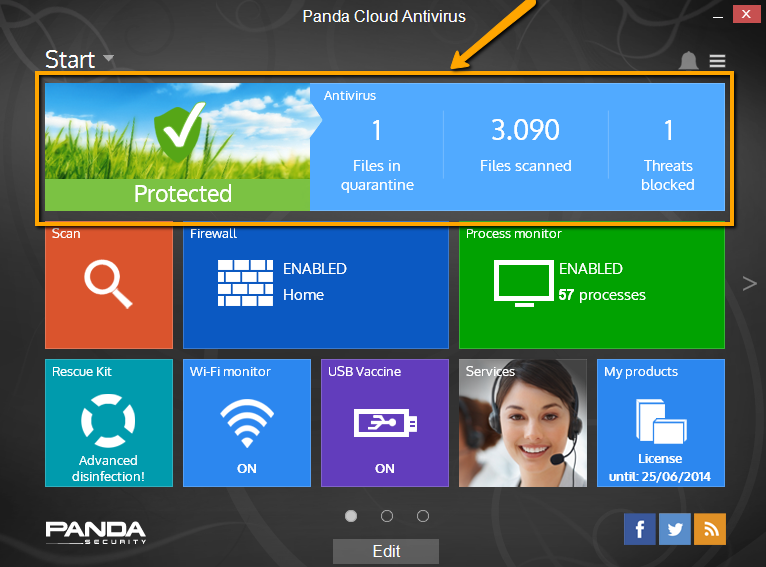Screen dimensions: 766x567
Task: Go to next page with right chevron
Action: 749,283
